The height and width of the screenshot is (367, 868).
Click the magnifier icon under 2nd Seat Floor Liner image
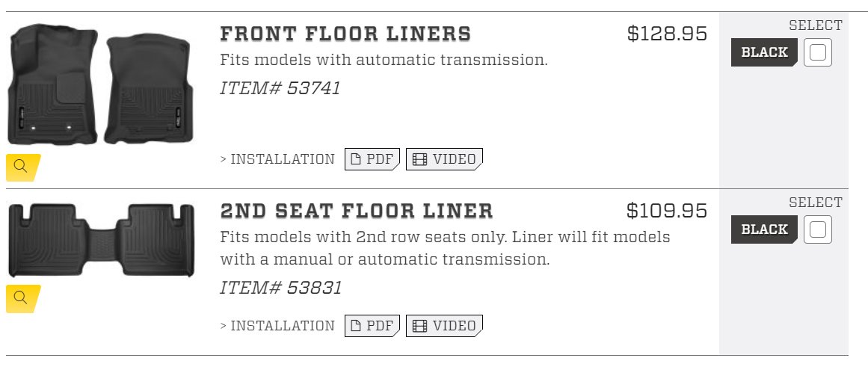[23, 299]
